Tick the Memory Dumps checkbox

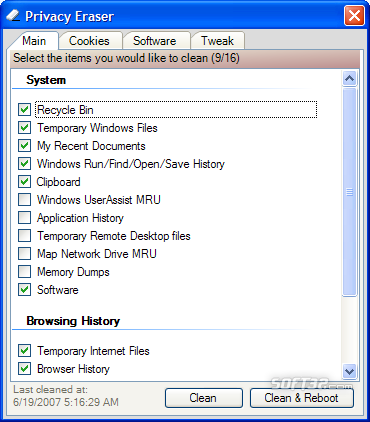tap(24, 272)
